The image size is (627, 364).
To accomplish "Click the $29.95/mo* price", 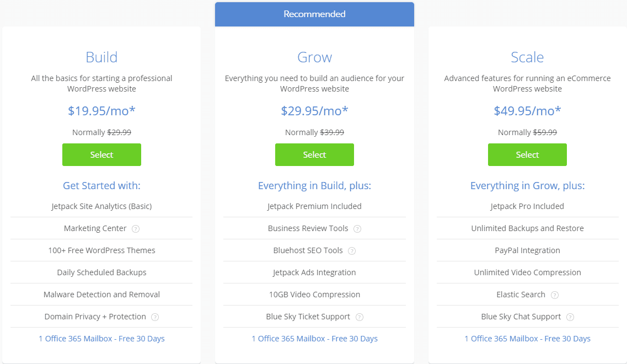I will (x=314, y=111).
